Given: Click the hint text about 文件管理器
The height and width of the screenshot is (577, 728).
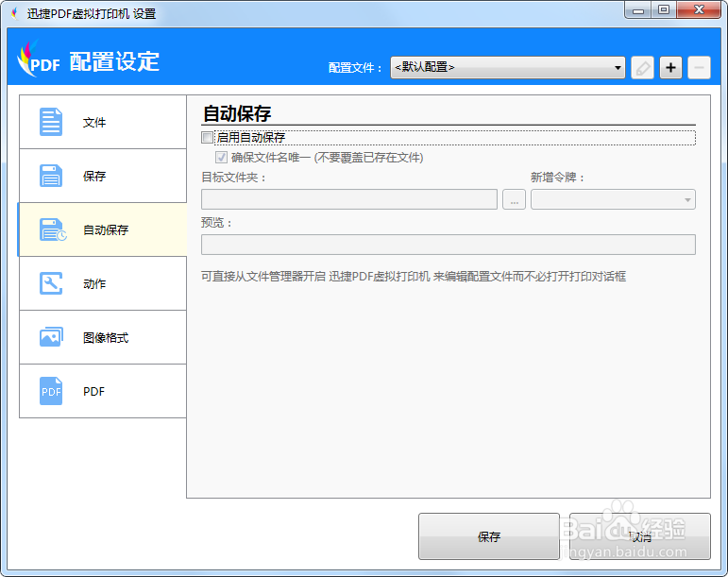Looking at the screenshot, I should (414, 277).
